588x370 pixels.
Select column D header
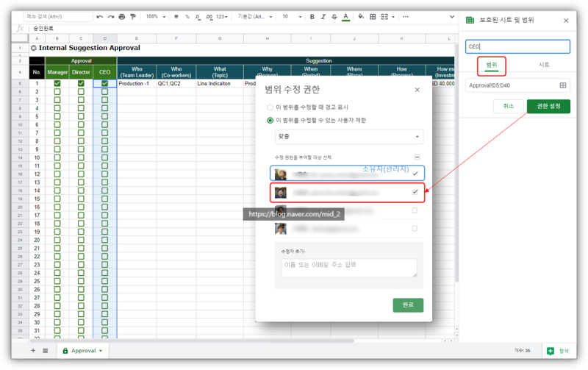click(104, 38)
